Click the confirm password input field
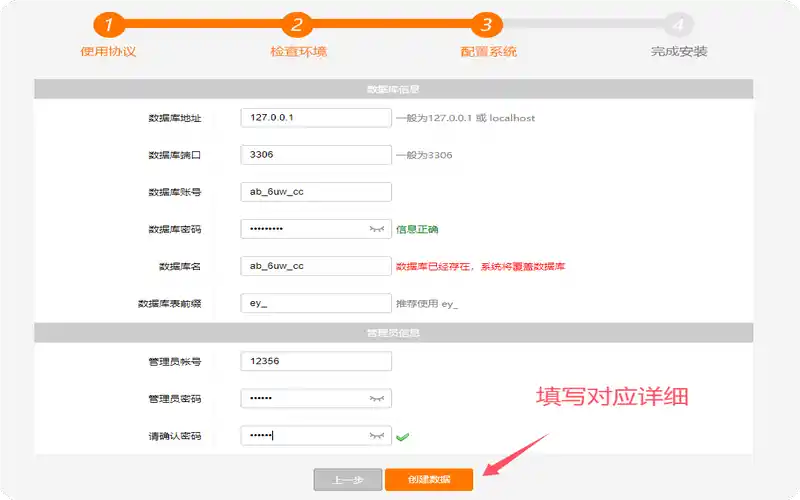Screen dimensions: 800x500 (x=316, y=436)
